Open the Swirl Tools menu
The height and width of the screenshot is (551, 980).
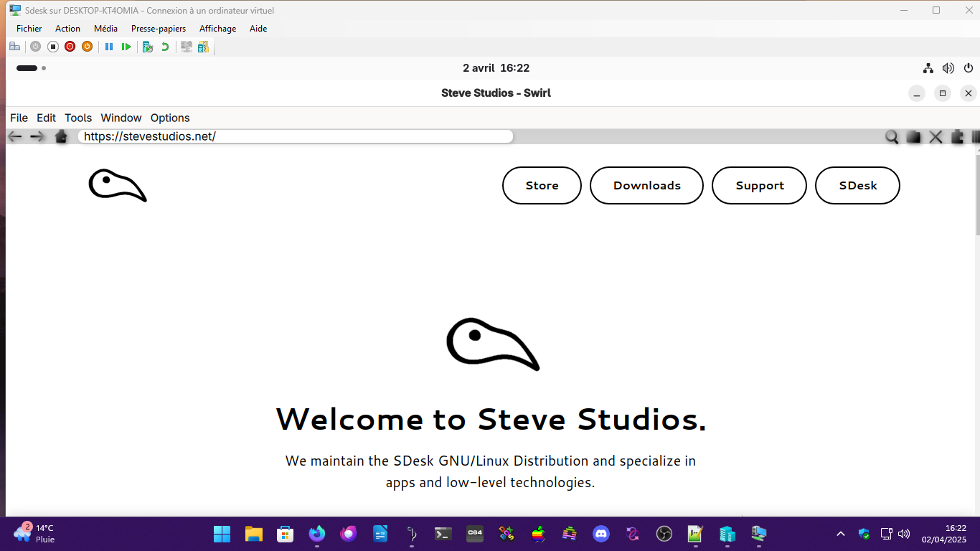pyautogui.click(x=78, y=118)
